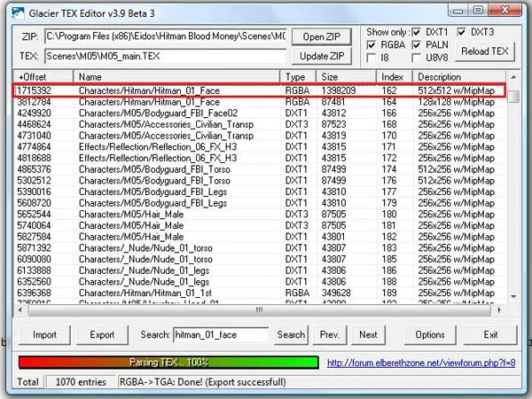The width and height of the screenshot is (532, 399).
Task: Click the Search text field
Action: pyautogui.click(x=220, y=335)
